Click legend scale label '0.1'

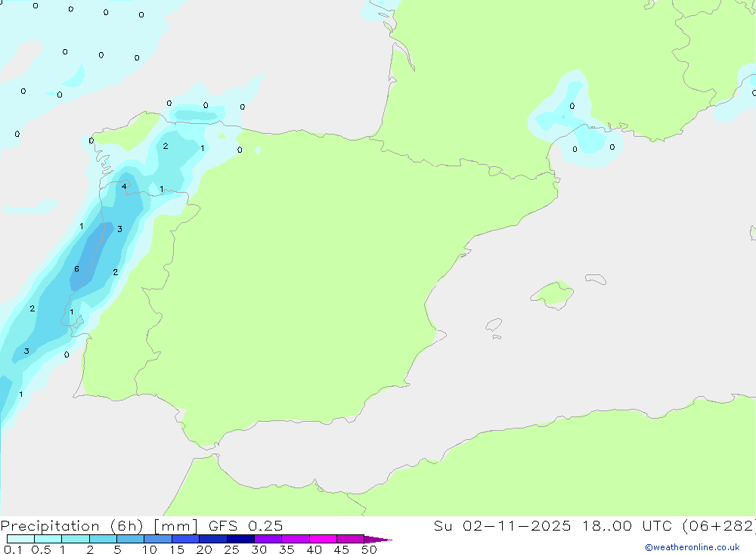pos(13,549)
